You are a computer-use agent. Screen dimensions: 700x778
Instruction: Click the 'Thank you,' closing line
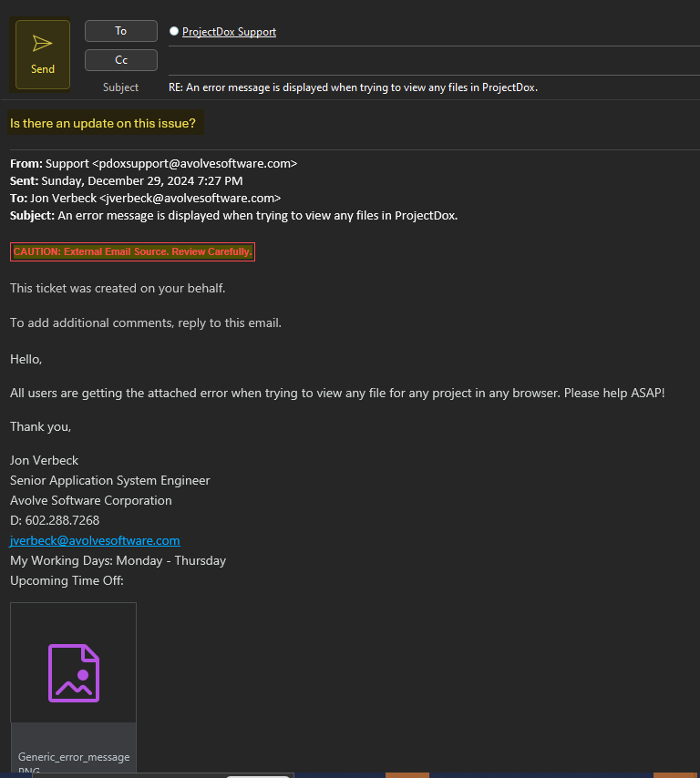(x=40, y=426)
